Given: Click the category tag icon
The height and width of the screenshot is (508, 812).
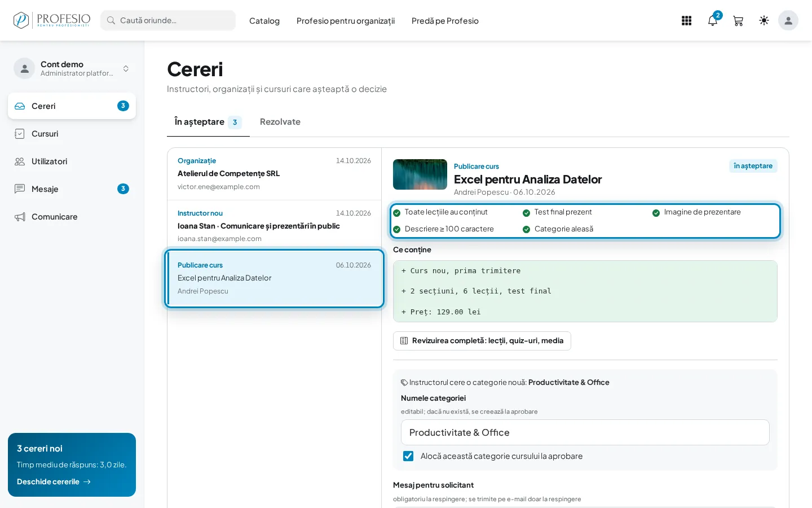Looking at the screenshot, I should pyautogui.click(x=404, y=383).
